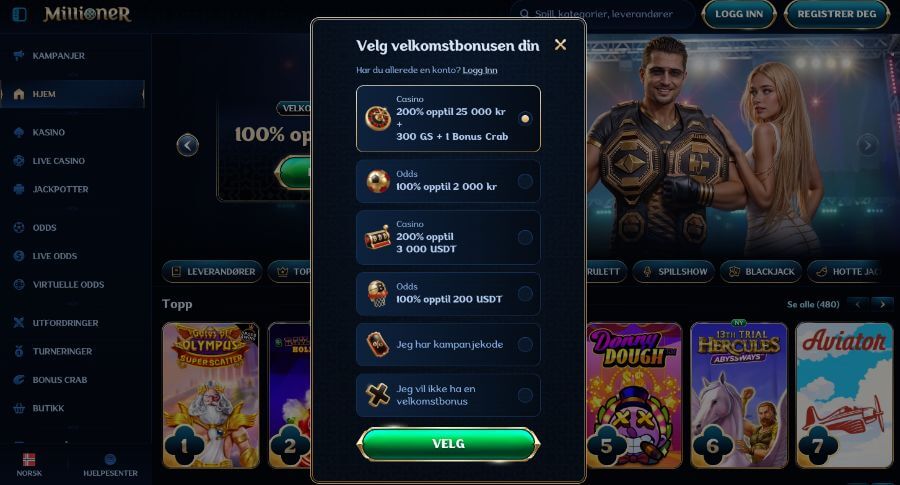
Task: Go to previous banner slide arrow
Action: [x=188, y=145]
